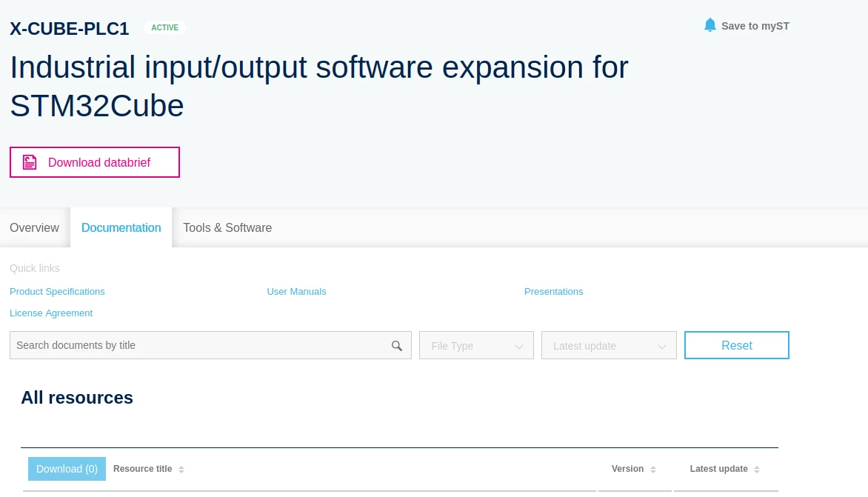
Task: Click the search magnifier icon
Action: coord(397,345)
